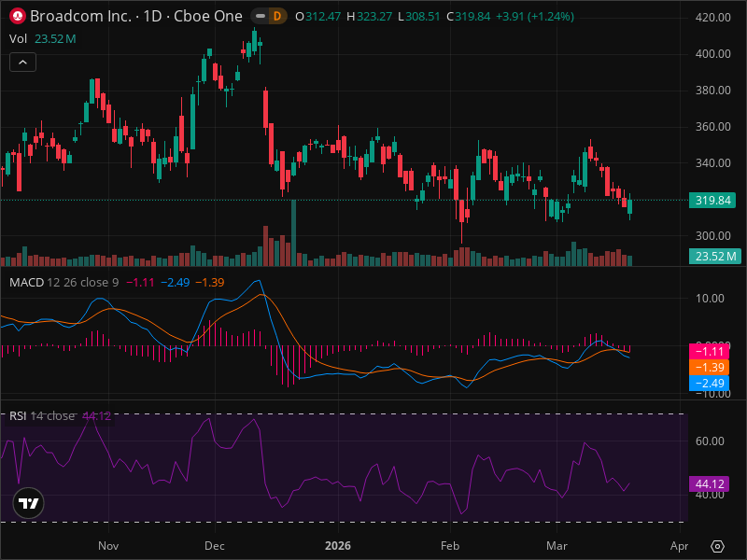The height and width of the screenshot is (560, 747).
Task: Collapse the indicator legend chevron
Action: point(22,63)
